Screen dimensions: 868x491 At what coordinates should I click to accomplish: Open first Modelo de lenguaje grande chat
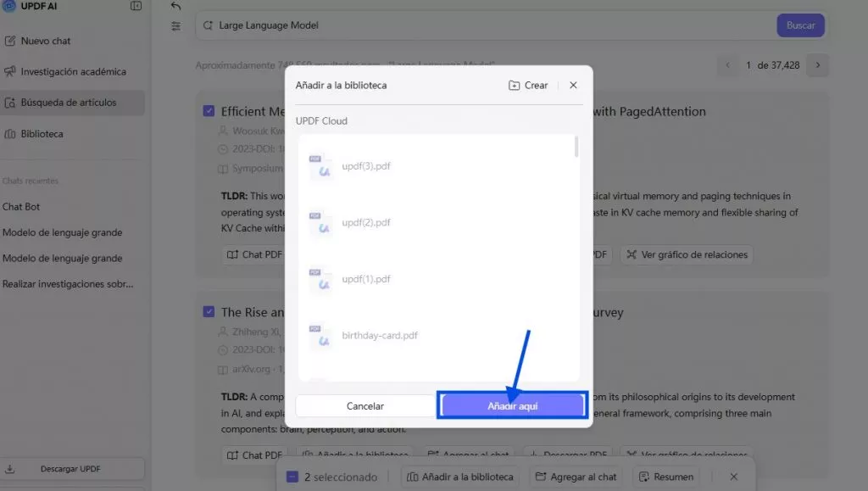[62, 232]
